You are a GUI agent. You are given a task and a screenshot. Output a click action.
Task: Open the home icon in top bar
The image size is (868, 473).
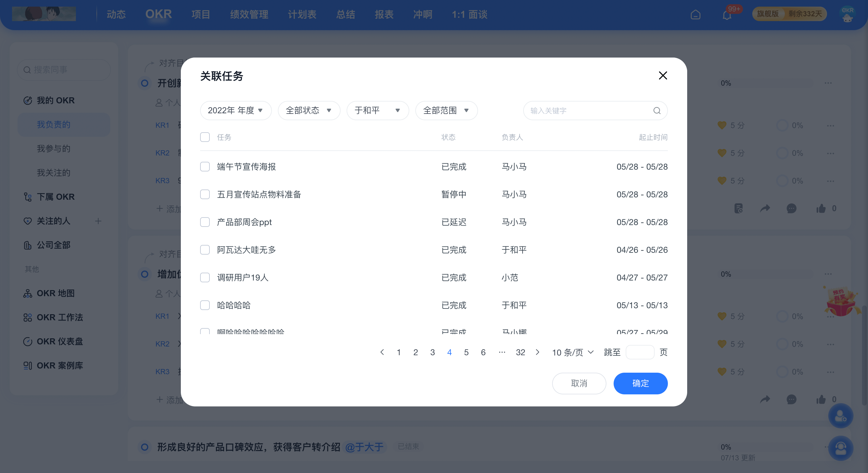point(695,14)
